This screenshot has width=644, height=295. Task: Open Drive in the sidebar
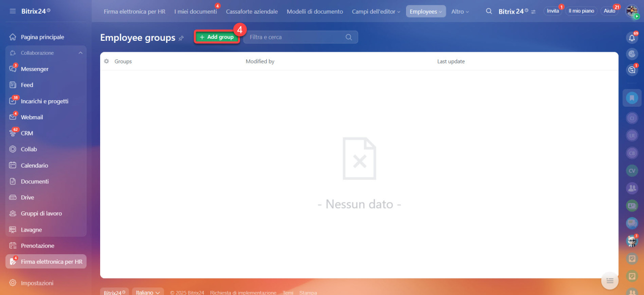[x=27, y=198]
